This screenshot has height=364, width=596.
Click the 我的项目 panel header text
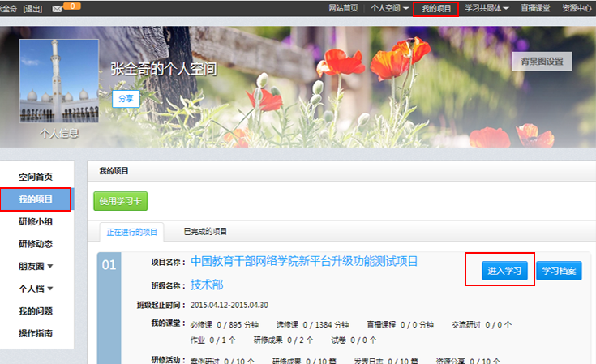(114, 171)
